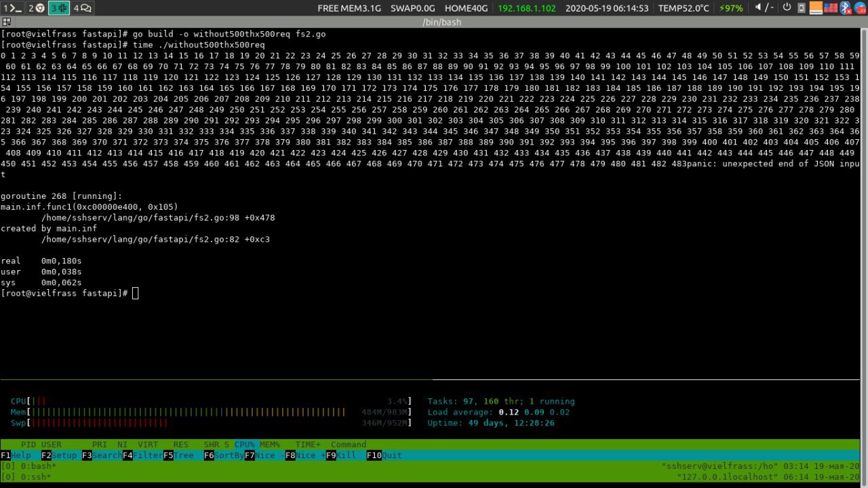Click the terminal prompt cursor
The image size is (868, 488).
tap(135, 293)
